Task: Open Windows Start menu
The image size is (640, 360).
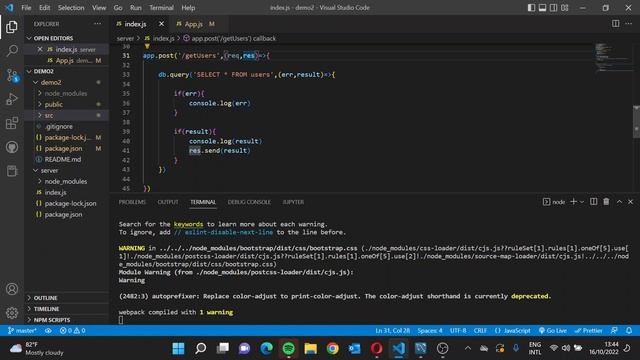Action: coord(178,348)
